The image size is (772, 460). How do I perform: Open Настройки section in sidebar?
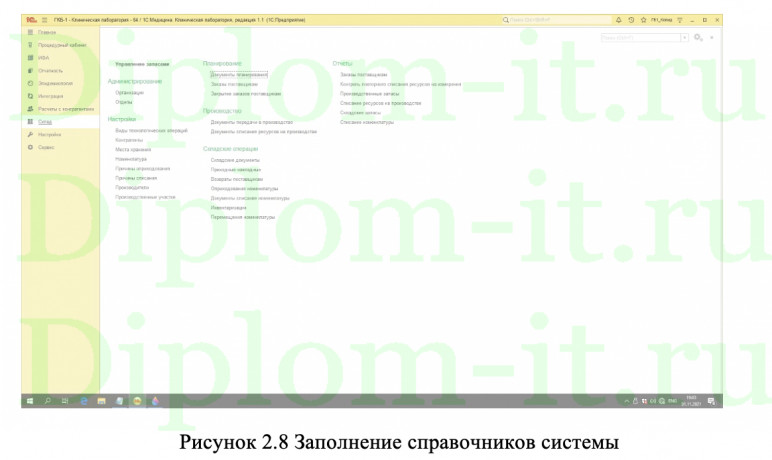pyautogui.click(x=49, y=134)
